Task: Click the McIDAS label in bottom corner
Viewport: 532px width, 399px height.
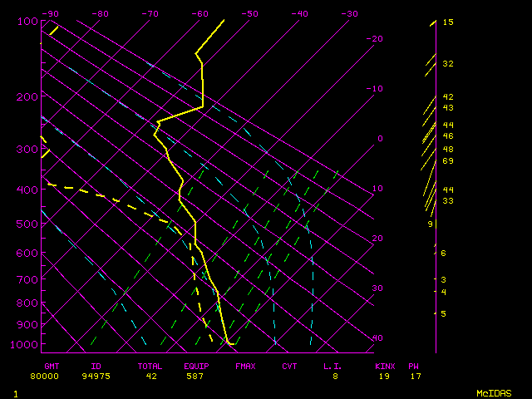Action: 494,392
